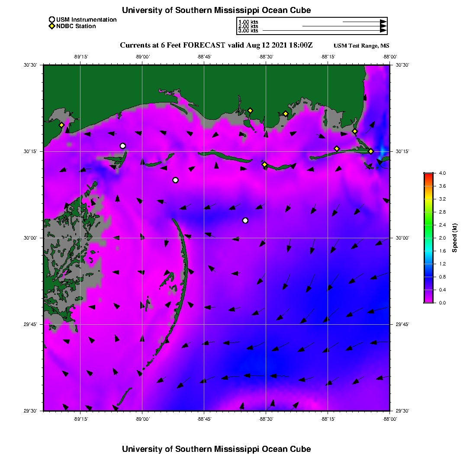476x454 pixels.
Task: Click the bottom-axis '-88°45'' longitude label
Action: tap(204, 419)
